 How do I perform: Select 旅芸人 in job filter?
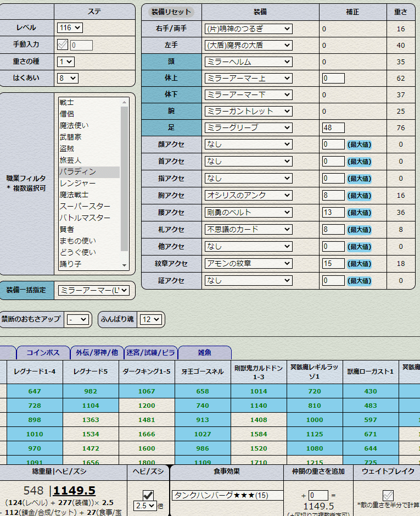(x=89, y=160)
